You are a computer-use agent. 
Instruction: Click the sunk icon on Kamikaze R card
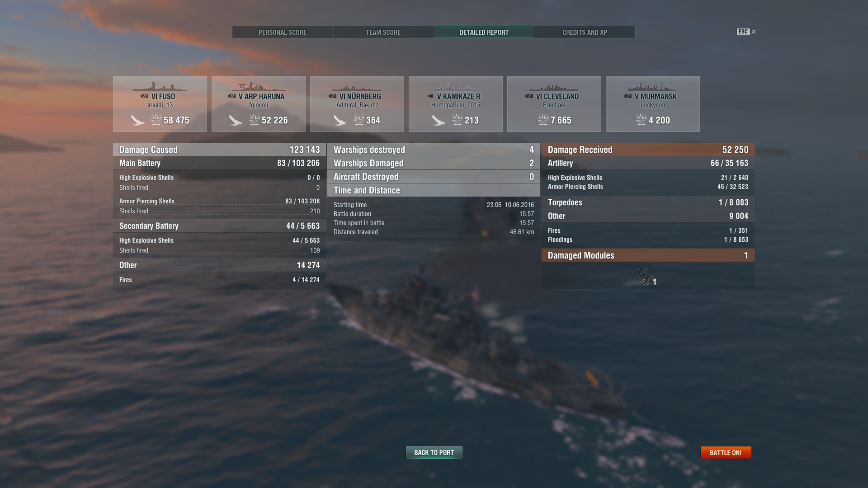tap(438, 120)
